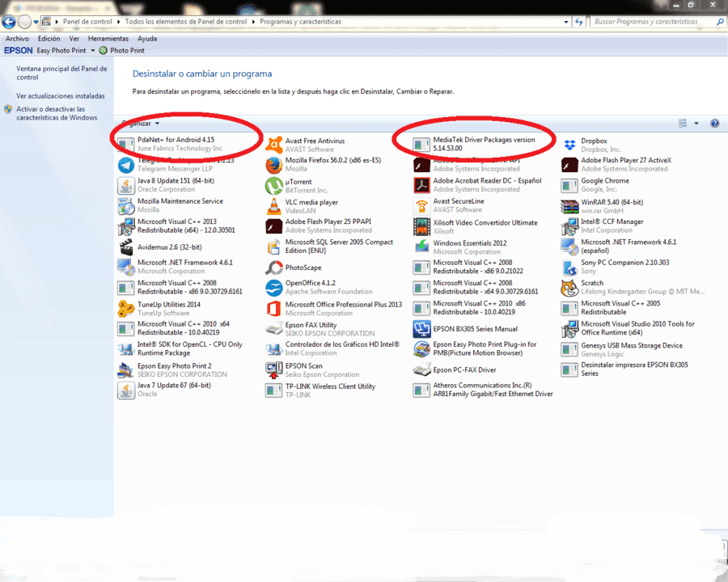
Task: Click the VLC media player cone icon
Action: tap(274, 206)
